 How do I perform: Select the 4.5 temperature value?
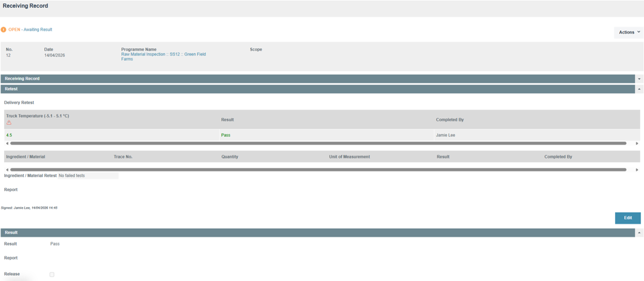coord(9,135)
